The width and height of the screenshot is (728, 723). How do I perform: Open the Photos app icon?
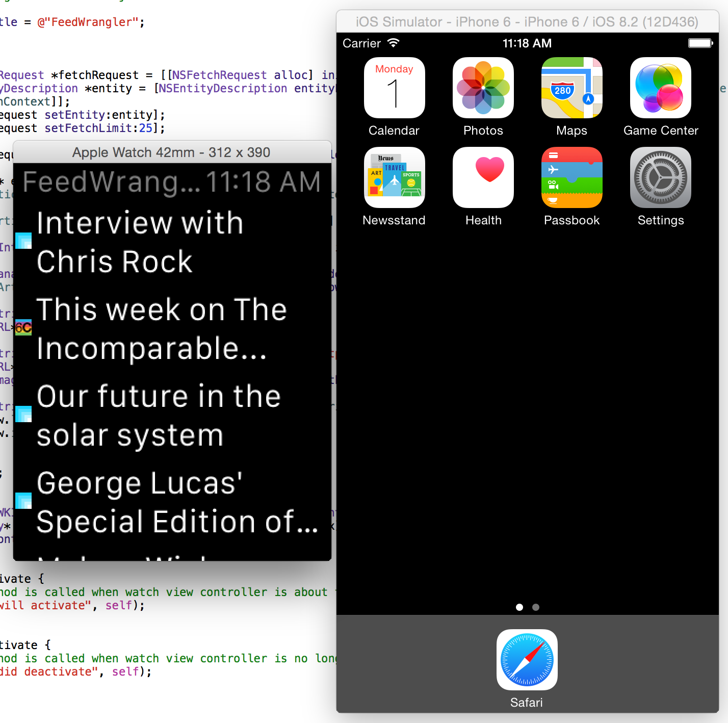(x=483, y=88)
